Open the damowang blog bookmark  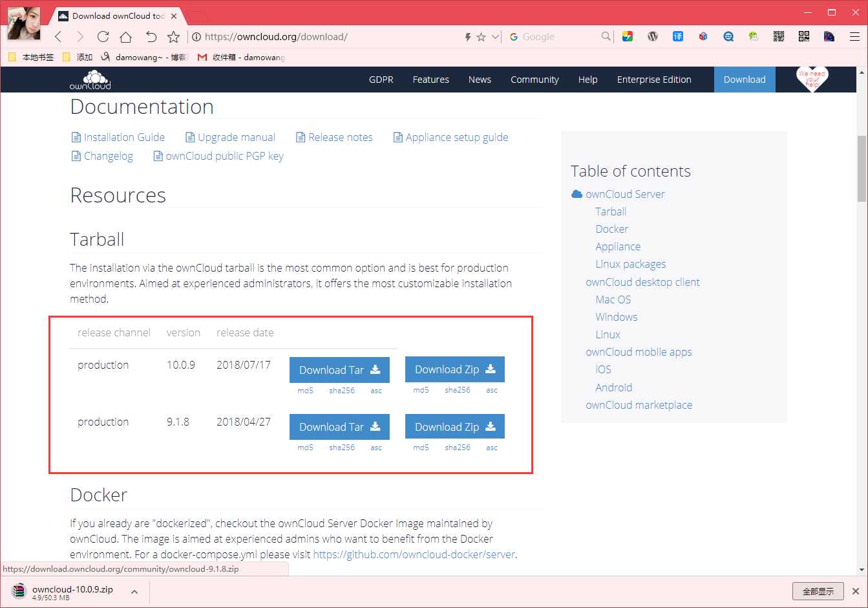pos(144,57)
